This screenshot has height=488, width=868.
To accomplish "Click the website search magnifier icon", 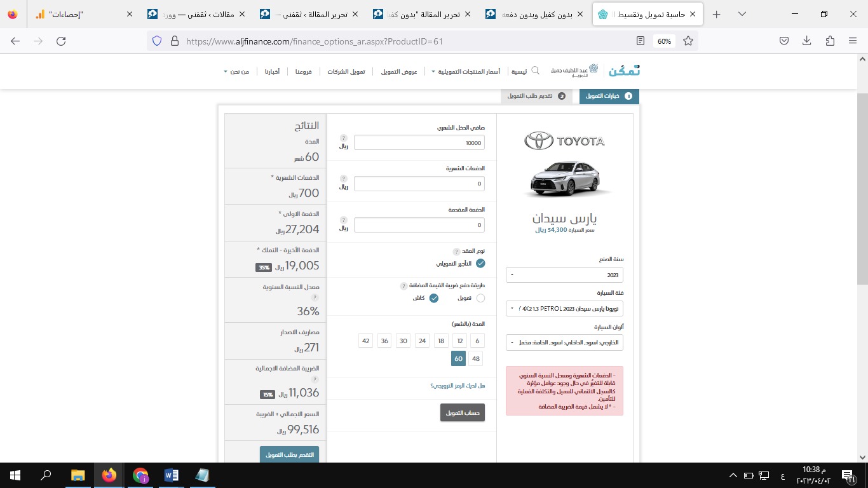I will (x=535, y=71).
